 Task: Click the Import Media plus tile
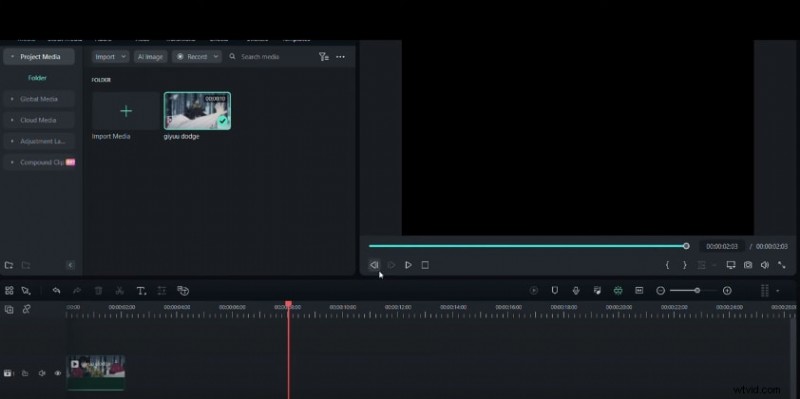pos(126,111)
